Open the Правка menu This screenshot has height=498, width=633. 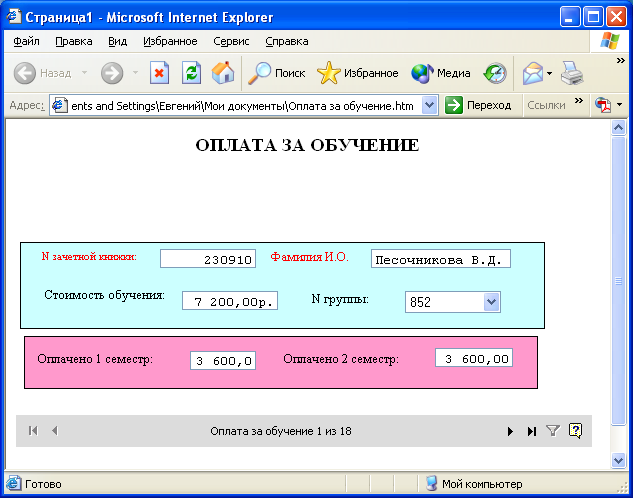click(x=73, y=41)
